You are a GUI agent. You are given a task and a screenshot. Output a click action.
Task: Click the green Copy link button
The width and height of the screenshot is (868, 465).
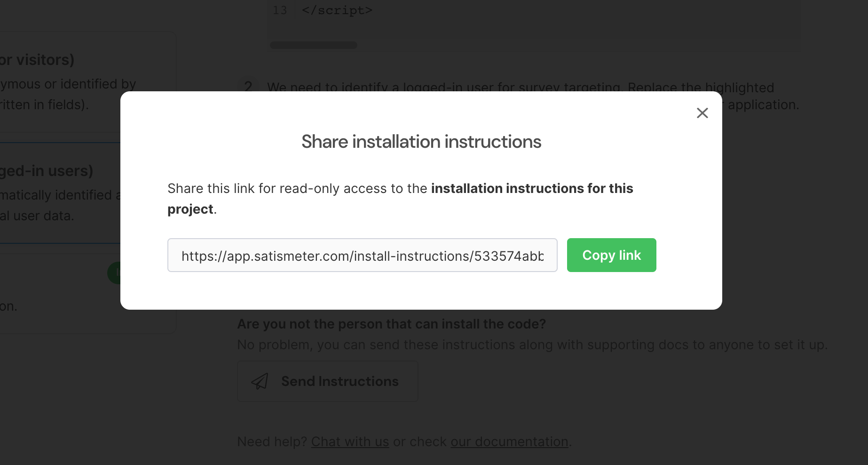pyautogui.click(x=611, y=255)
